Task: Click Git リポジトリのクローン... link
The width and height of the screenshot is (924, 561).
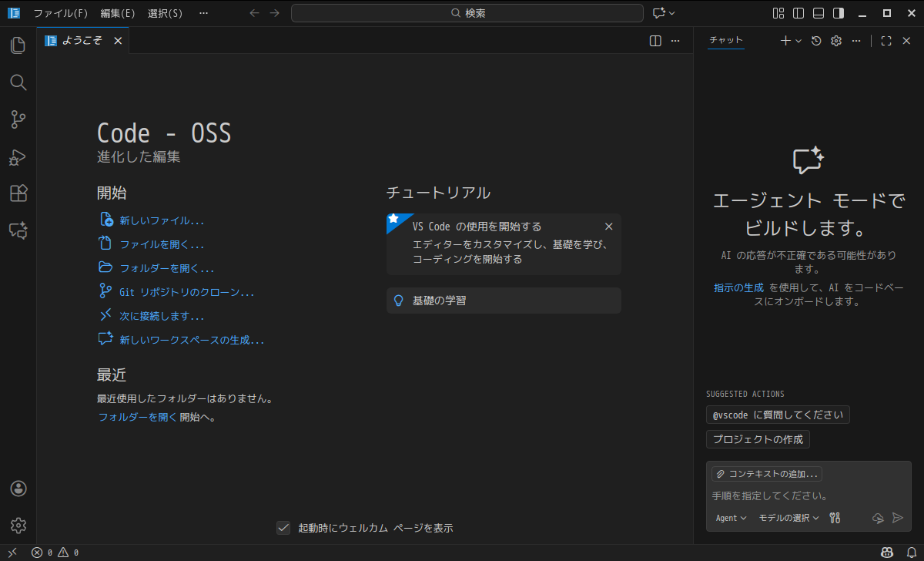Action: (177, 292)
